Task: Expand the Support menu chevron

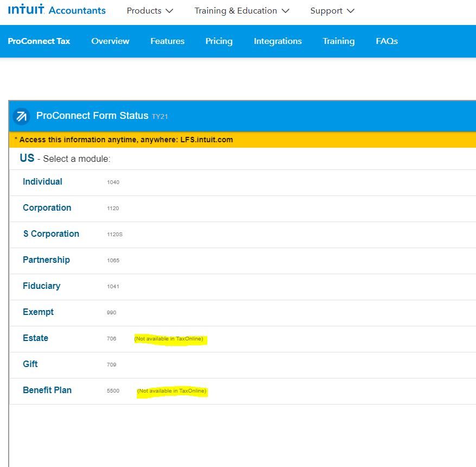Action: [350, 11]
